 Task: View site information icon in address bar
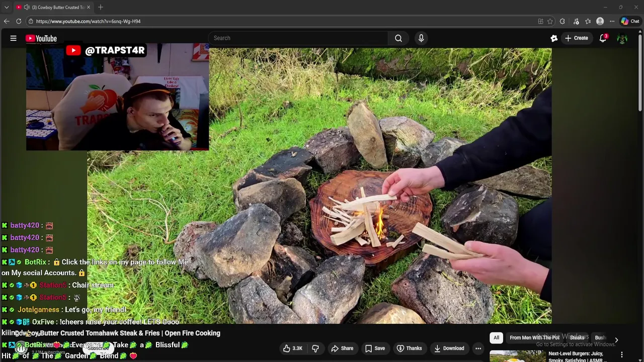(31, 21)
